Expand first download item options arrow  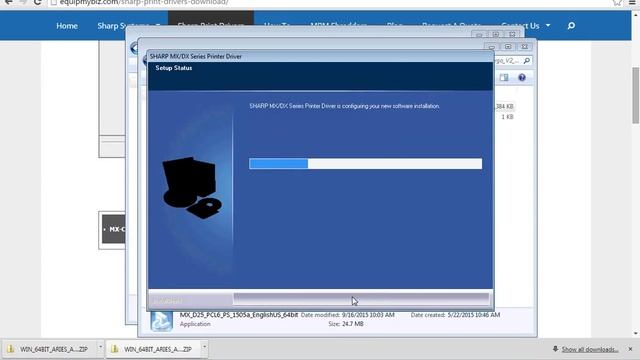click(100, 348)
